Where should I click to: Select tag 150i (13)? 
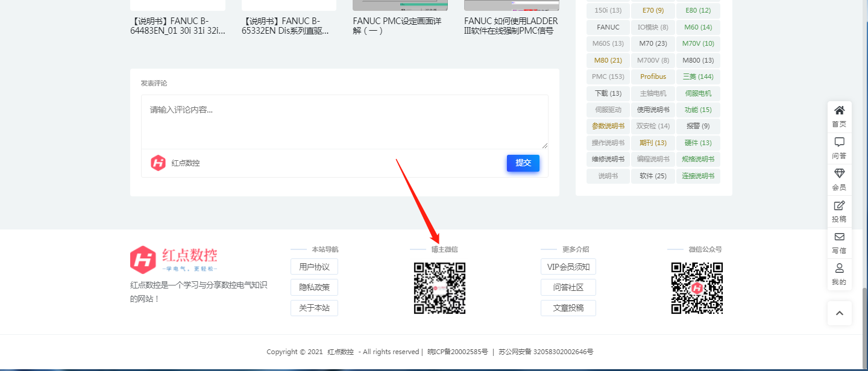pos(608,10)
